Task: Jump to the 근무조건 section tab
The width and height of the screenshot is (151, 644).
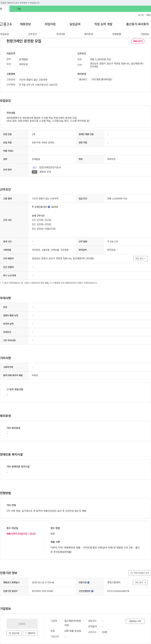Action: click(x=33, y=34)
